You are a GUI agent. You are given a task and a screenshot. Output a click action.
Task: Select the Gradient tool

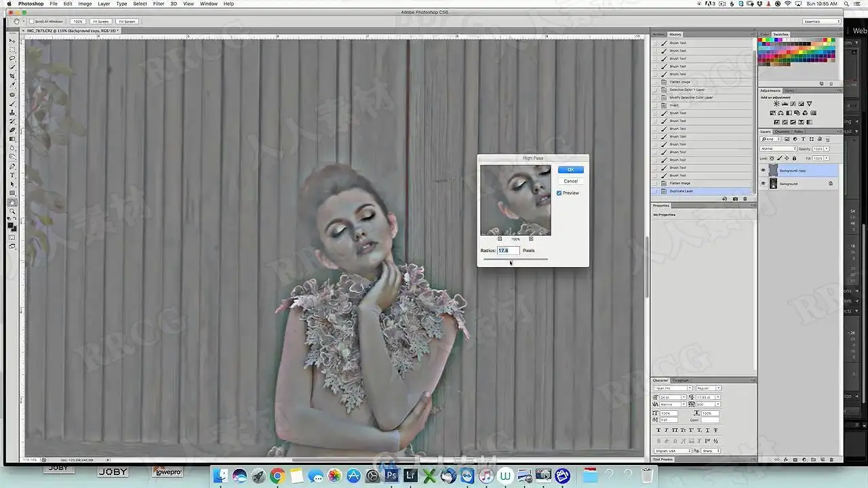(x=12, y=139)
